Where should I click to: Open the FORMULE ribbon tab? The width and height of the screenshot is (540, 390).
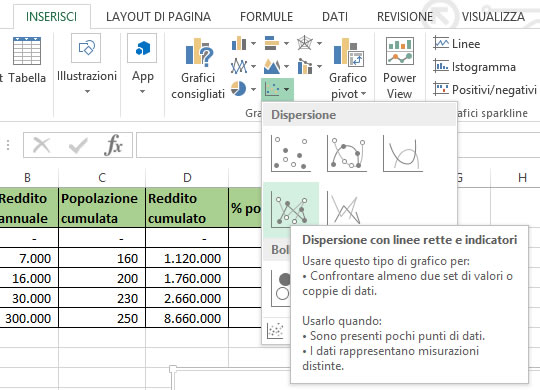click(x=267, y=17)
